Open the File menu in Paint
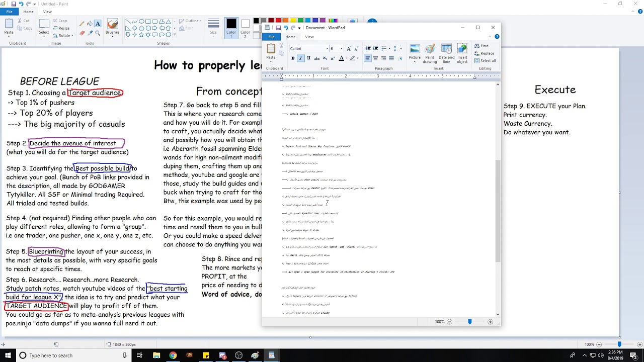Image resolution: width=644 pixels, height=362 pixels. (10, 12)
